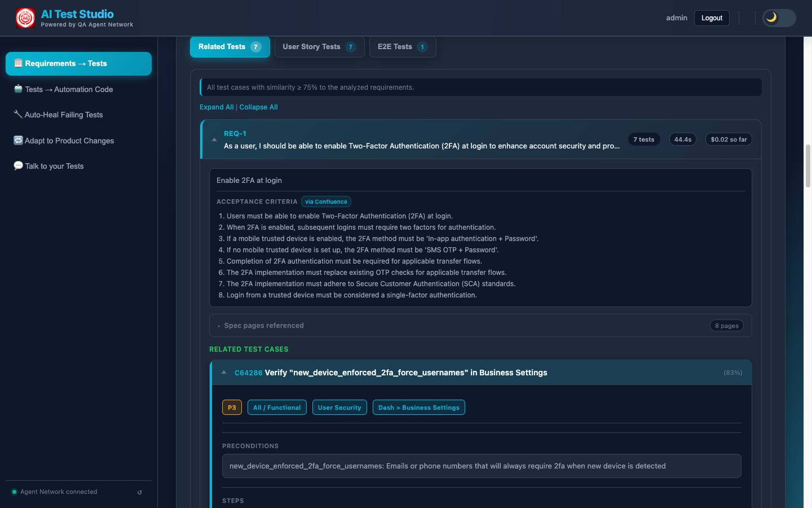Image resolution: width=812 pixels, height=508 pixels.
Task: Click the via Confluence badge
Action: [x=326, y=202]
